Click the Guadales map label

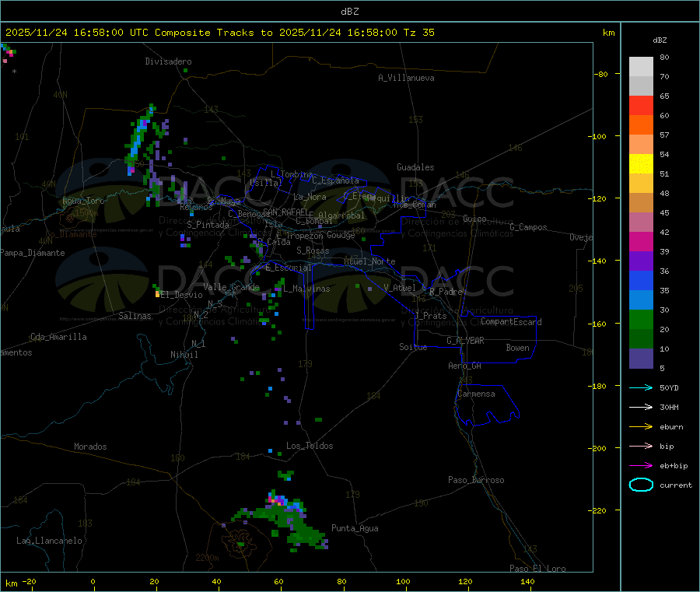point(415,167)
